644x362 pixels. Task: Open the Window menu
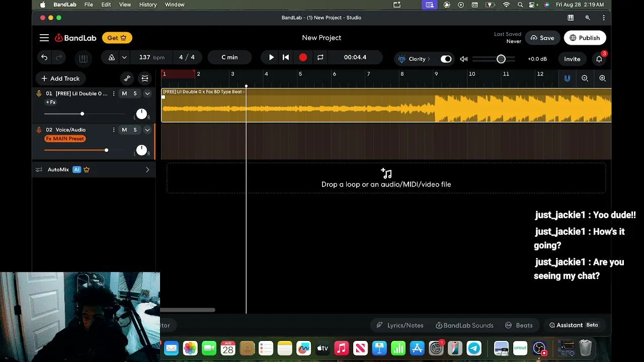tap(175, 5)
